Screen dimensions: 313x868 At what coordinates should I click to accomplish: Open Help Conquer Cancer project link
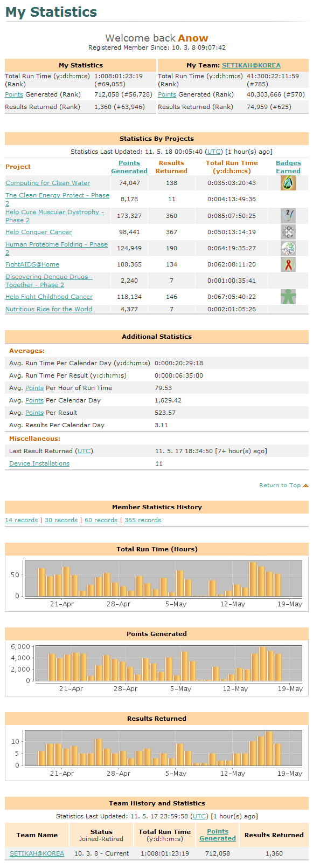point(38,232)
